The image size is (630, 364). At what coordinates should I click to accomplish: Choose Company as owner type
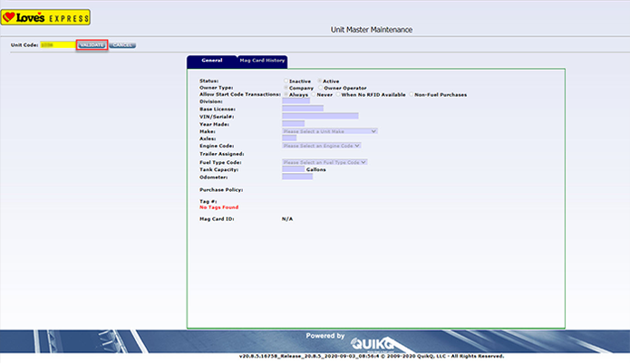pyautogui.click(x=286, y=88)
